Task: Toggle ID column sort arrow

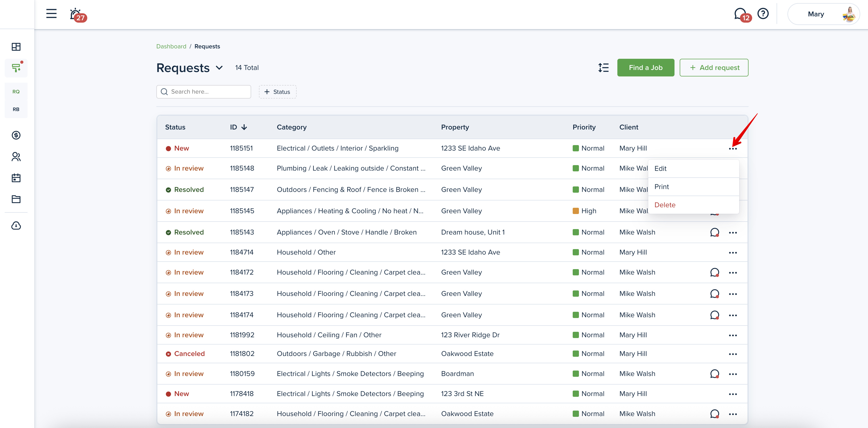Action: 244,127
